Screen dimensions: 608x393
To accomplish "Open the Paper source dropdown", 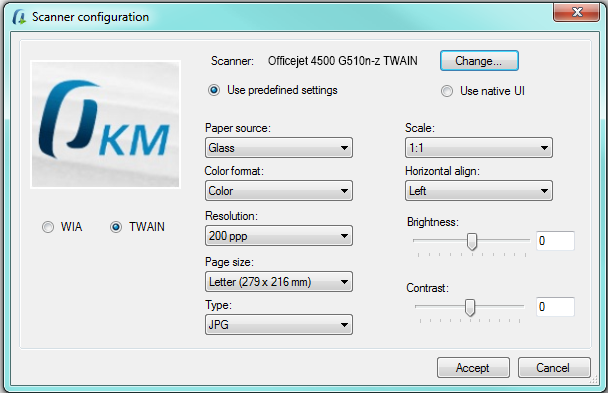I will tap(279, 148).
